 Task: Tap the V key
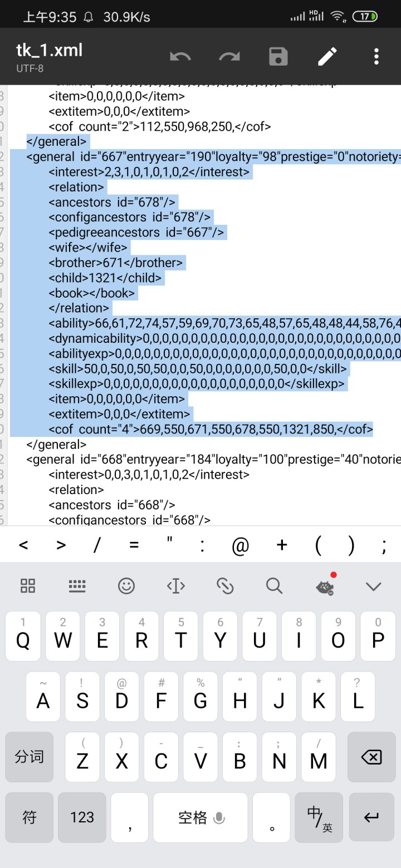point(200,757)
